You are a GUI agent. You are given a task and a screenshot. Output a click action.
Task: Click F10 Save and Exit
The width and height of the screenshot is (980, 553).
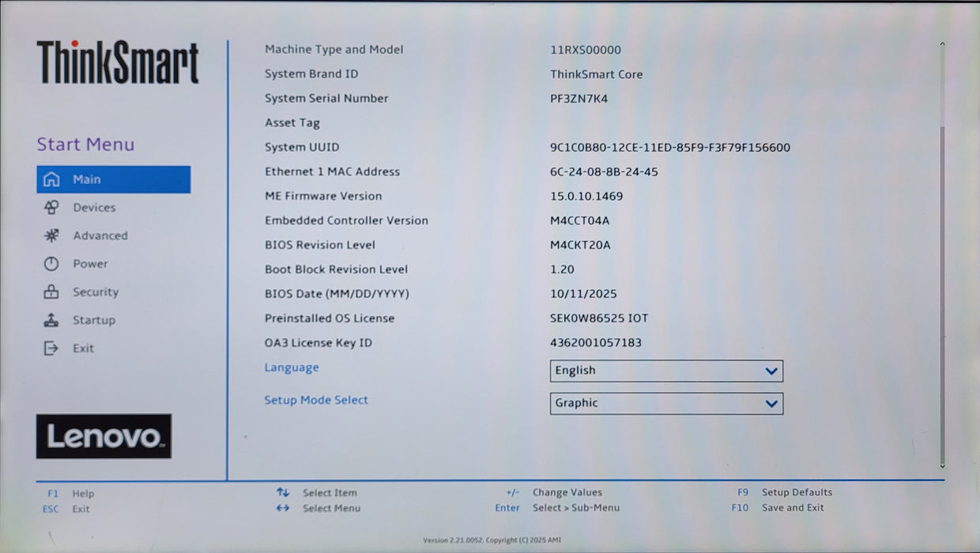[x=778, y=508]
